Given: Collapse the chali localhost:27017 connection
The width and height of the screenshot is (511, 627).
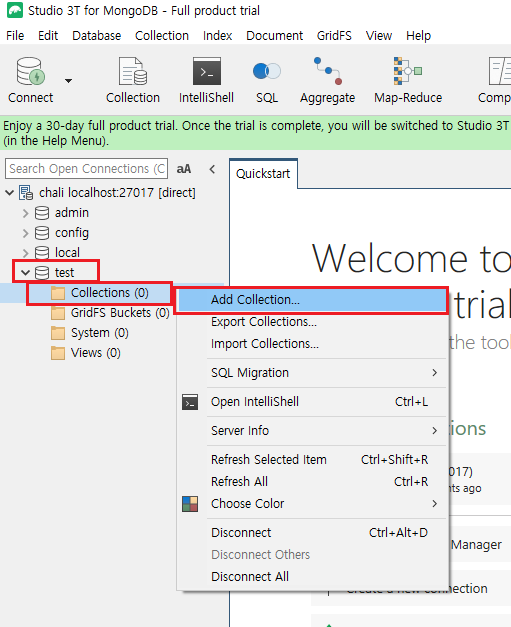Looking at the screenshot, I should (10, 193).
